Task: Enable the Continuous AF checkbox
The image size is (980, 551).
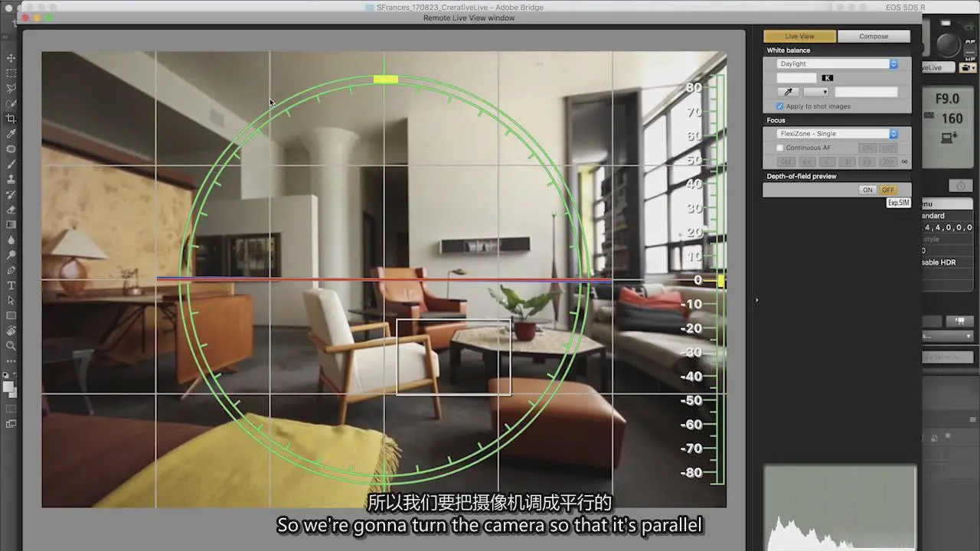Action: pyautogui.click(x=780, y=148)
